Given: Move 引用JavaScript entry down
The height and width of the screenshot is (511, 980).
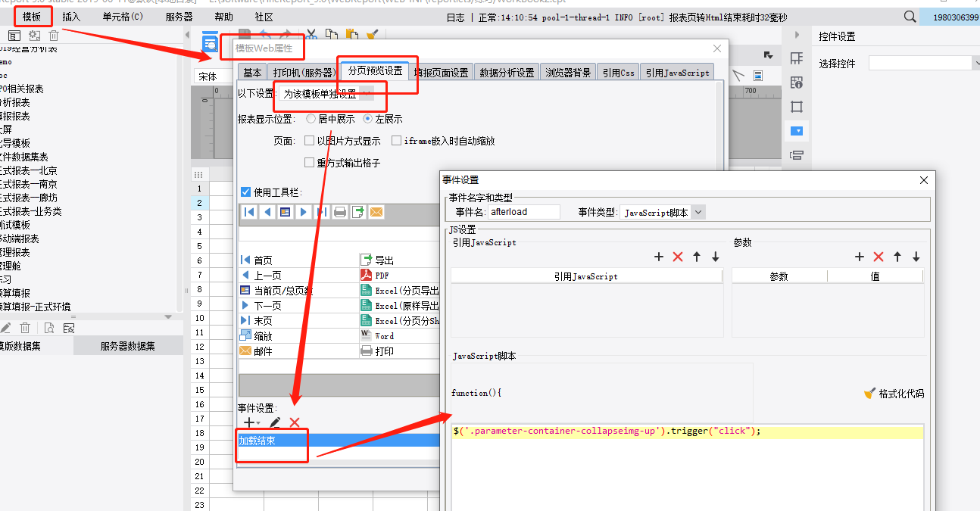Looking at the screenshot, I should point(716,257).
